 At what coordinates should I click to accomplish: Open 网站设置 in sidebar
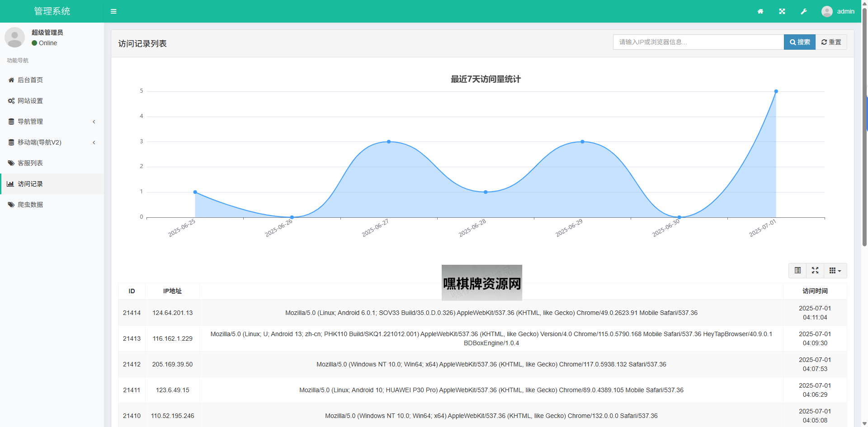(x=30, y=101)
